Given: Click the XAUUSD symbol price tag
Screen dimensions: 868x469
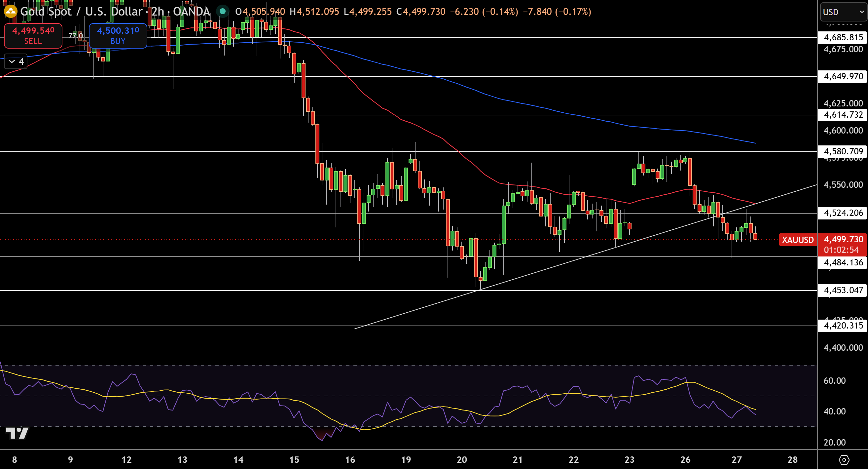Looking at the screenshot, I should point(798,240).
